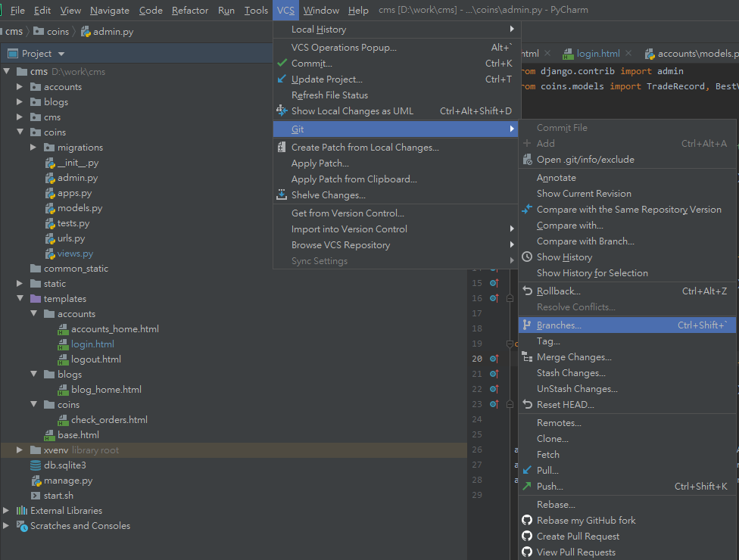The image size is (739, 560).
Task: Click the Compare with Same Repository Version icon
Action: click(x=527, y=209)
